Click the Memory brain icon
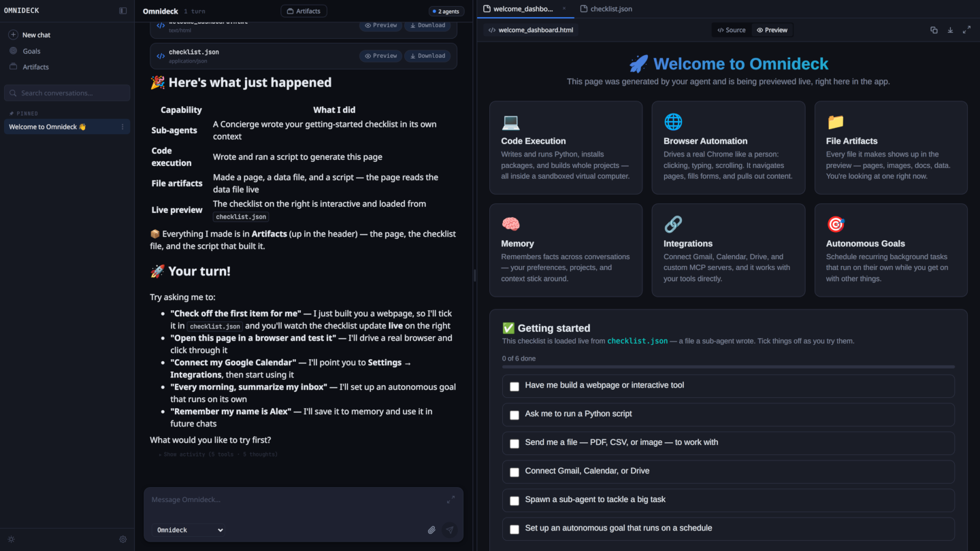980x551 pixels. (510, 224)
